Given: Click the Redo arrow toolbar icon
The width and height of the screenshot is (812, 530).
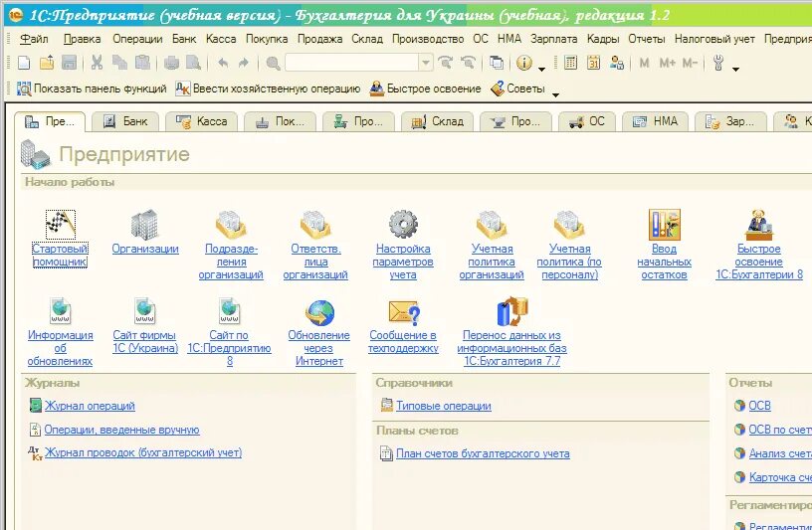Looking at the screenshot, I should [x=244, y=64].
